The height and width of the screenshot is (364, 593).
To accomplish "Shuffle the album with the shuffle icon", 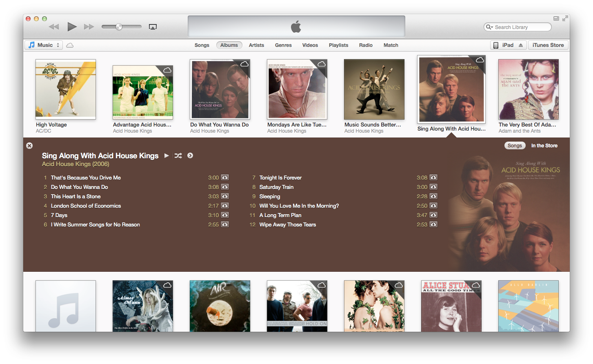I will click(x=178, y=155).
